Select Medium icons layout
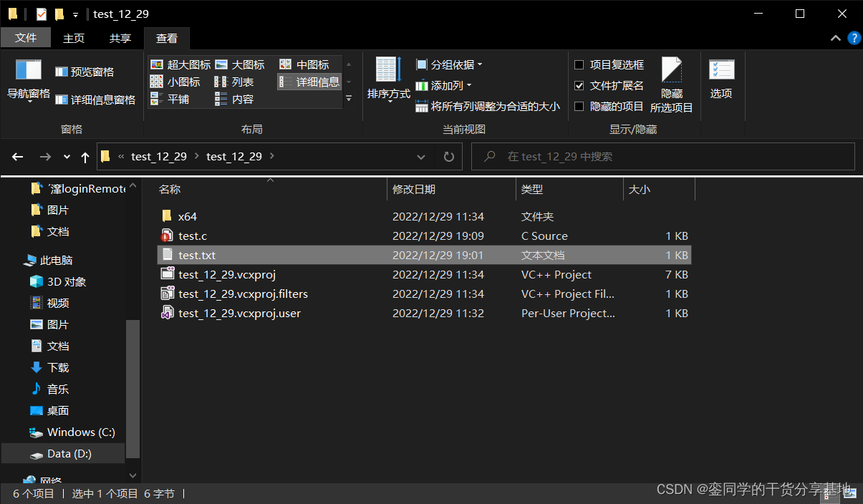 [x=304, y=64]
